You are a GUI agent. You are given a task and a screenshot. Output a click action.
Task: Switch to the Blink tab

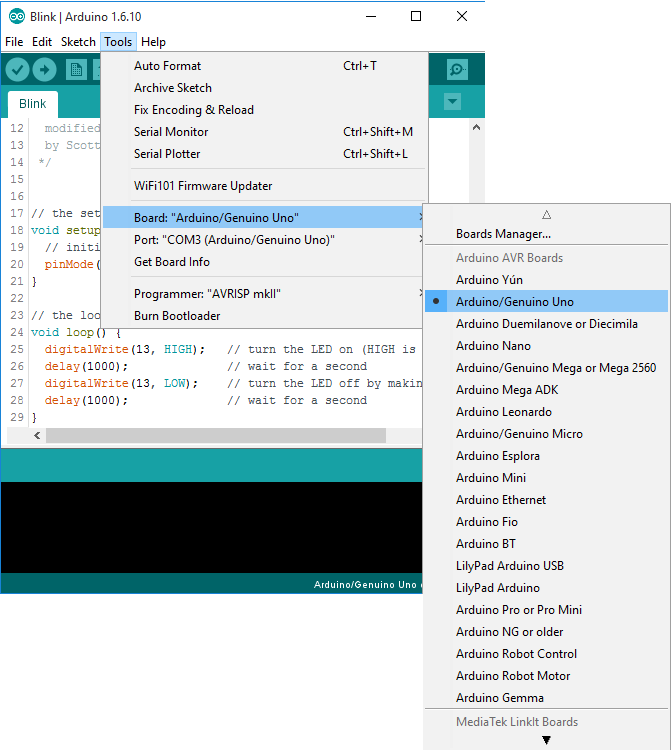(x=33, y=104)
